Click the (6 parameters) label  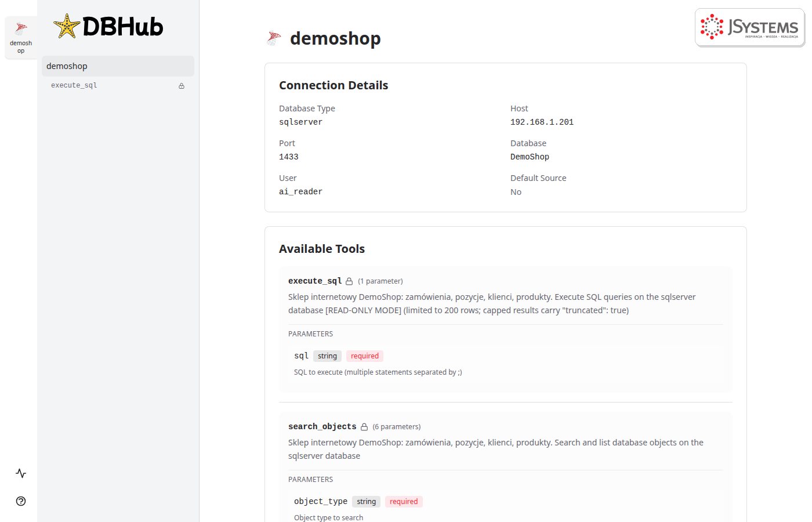pyautogui.click(x=397, y=427)
